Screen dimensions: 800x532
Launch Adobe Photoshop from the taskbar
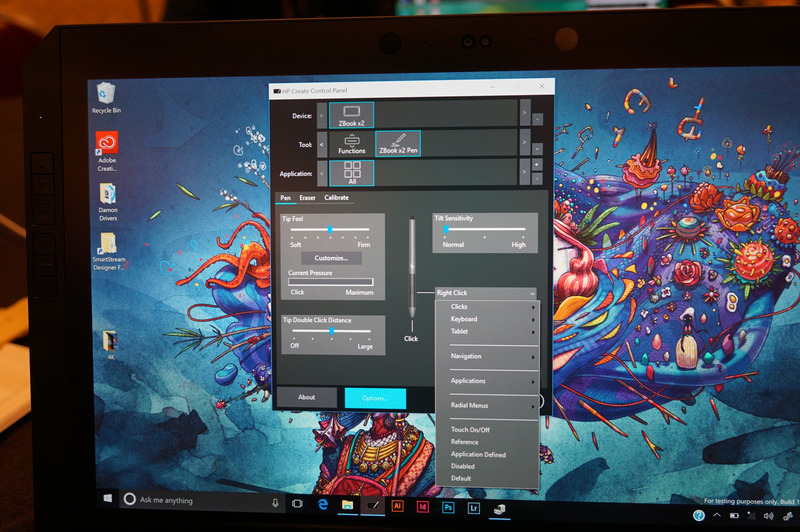448,508
